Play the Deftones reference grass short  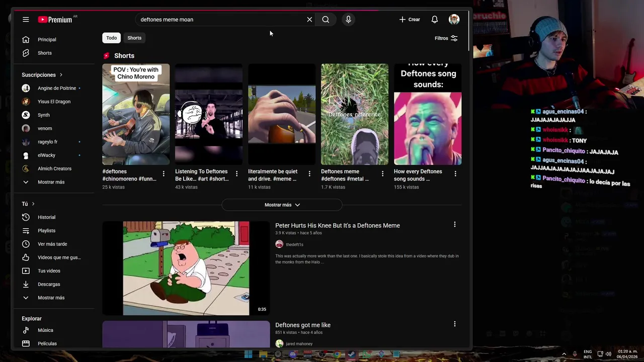point(355,114)
